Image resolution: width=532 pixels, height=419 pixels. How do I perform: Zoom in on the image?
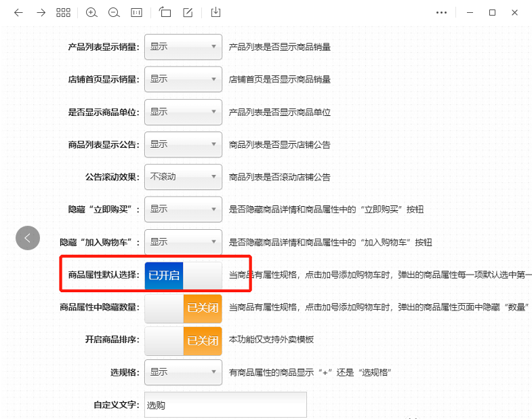91,12
